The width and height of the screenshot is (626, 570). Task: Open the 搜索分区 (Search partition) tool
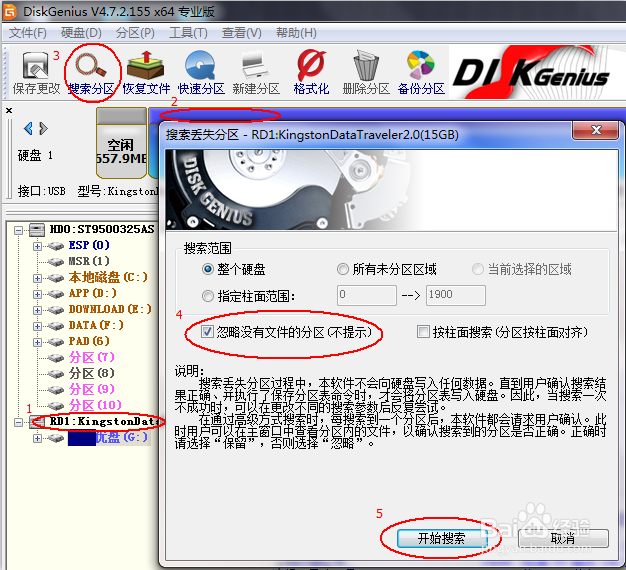coord(92,73)
